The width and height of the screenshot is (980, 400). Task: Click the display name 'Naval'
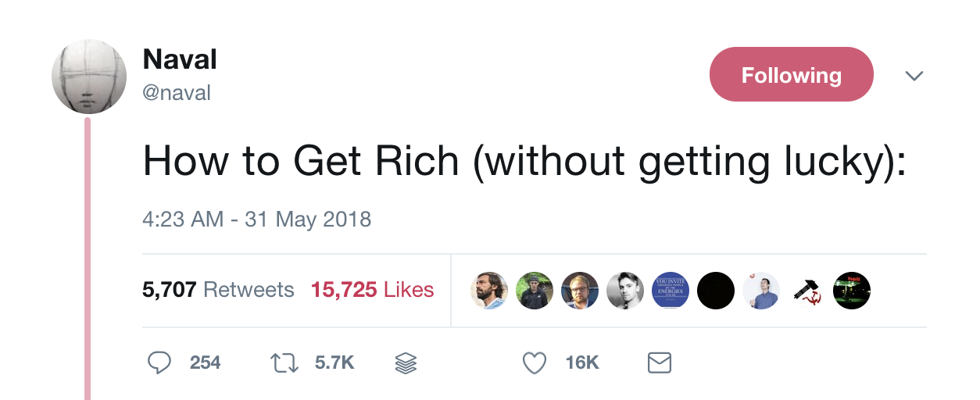coord(180,59)
